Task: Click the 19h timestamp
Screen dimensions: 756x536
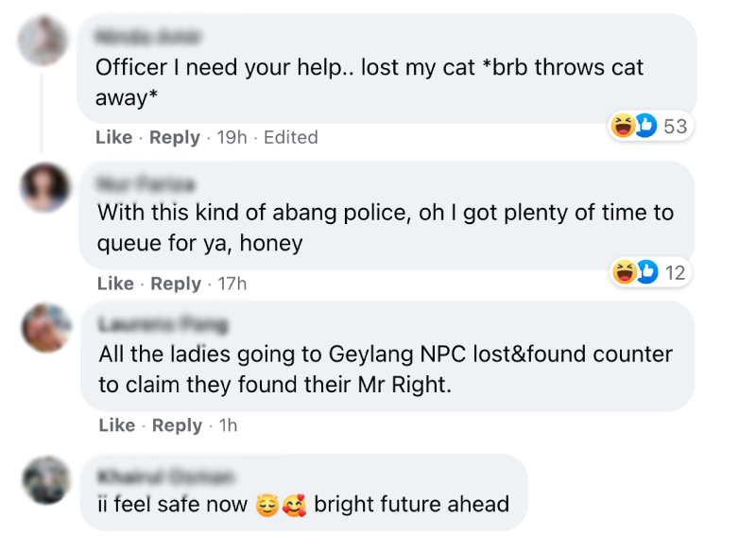Action: [232, 137]
